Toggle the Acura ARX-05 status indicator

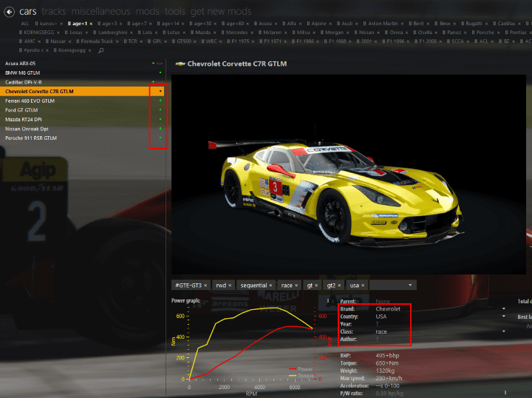click(x=153, y=64)
